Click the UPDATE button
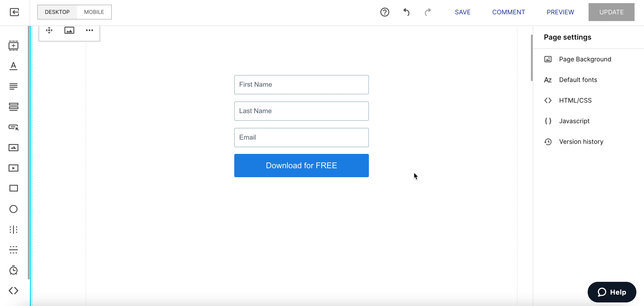Screen dimensions: 644x306 (611, 12)
